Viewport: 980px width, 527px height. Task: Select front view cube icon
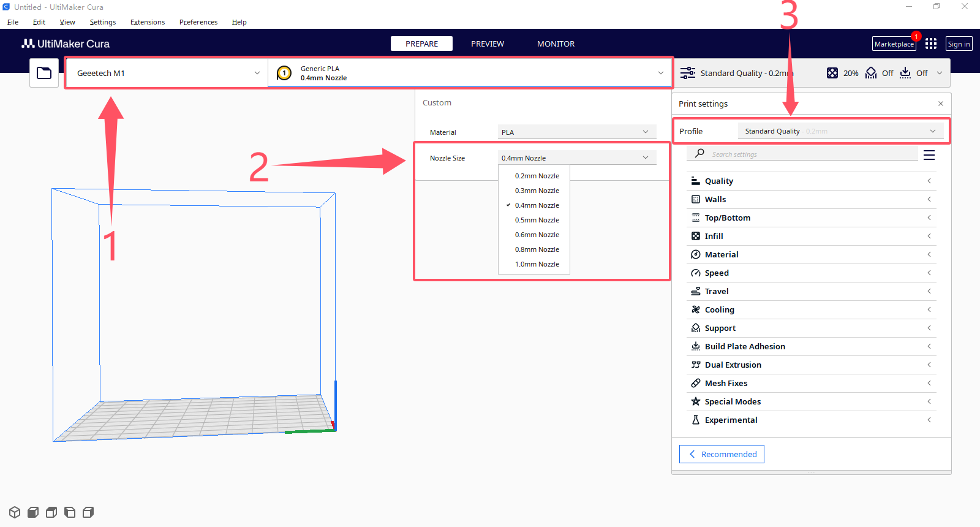tap(33, 512)
